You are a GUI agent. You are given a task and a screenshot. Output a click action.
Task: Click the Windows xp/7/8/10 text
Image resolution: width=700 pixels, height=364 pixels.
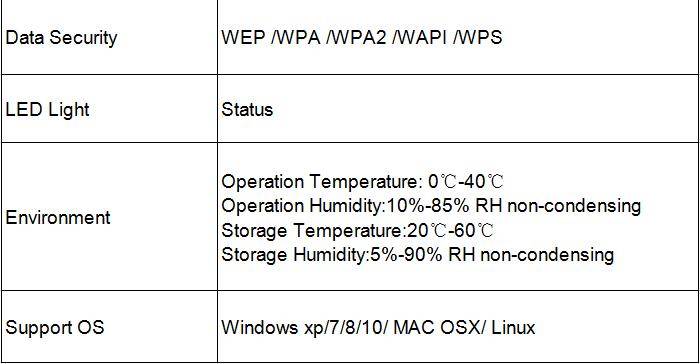coord(302,327)
